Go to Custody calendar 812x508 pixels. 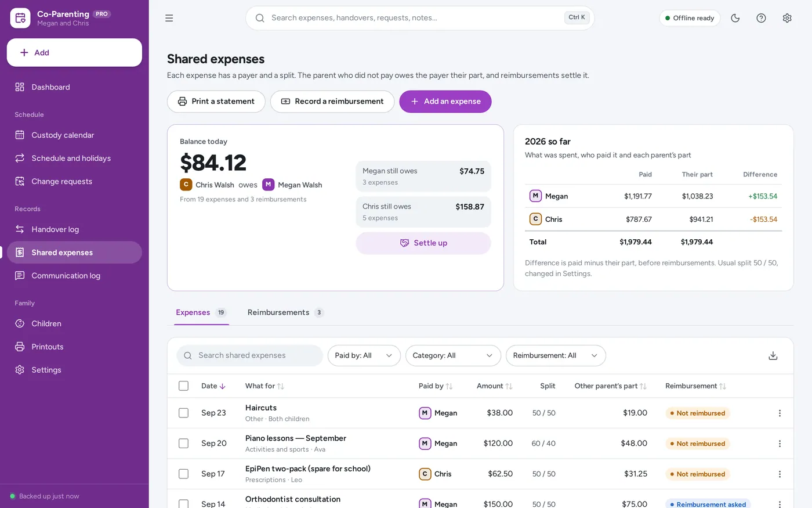pyautogui.click(x=74, y=135)
